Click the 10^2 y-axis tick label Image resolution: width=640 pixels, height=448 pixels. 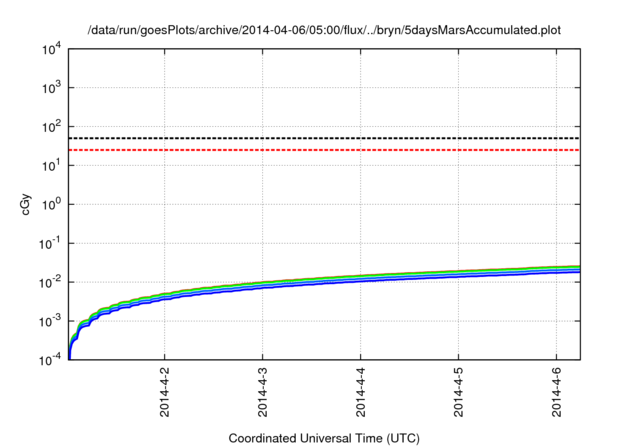[x=51, y=127]
